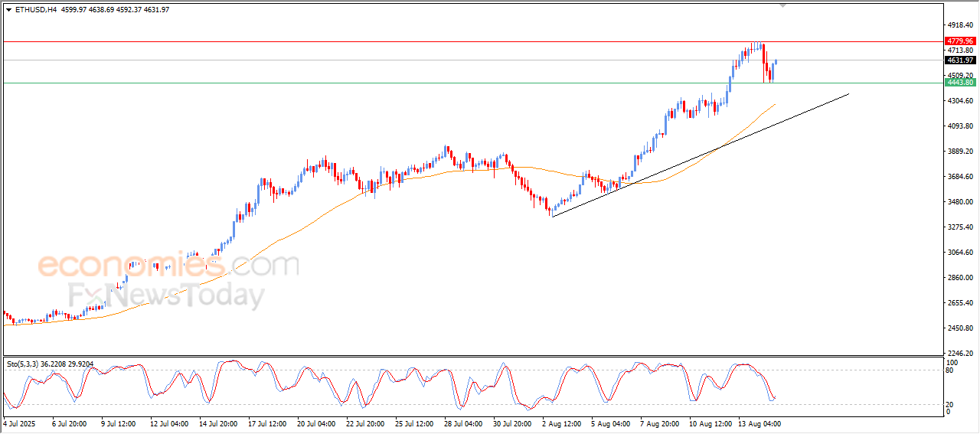This screenshot has width=980, height=434.
Task: Click the 3275.40 price scale label
Action: click(x=959, y=227)
